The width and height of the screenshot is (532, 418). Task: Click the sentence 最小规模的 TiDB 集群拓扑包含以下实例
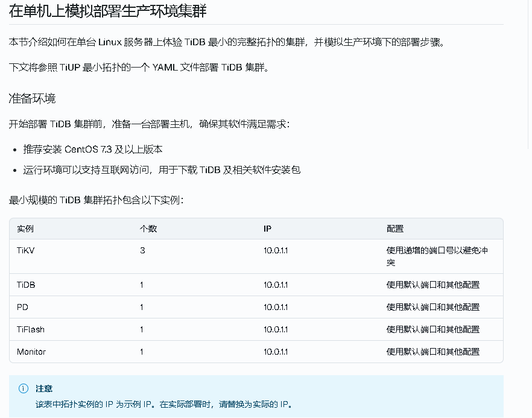97,200
